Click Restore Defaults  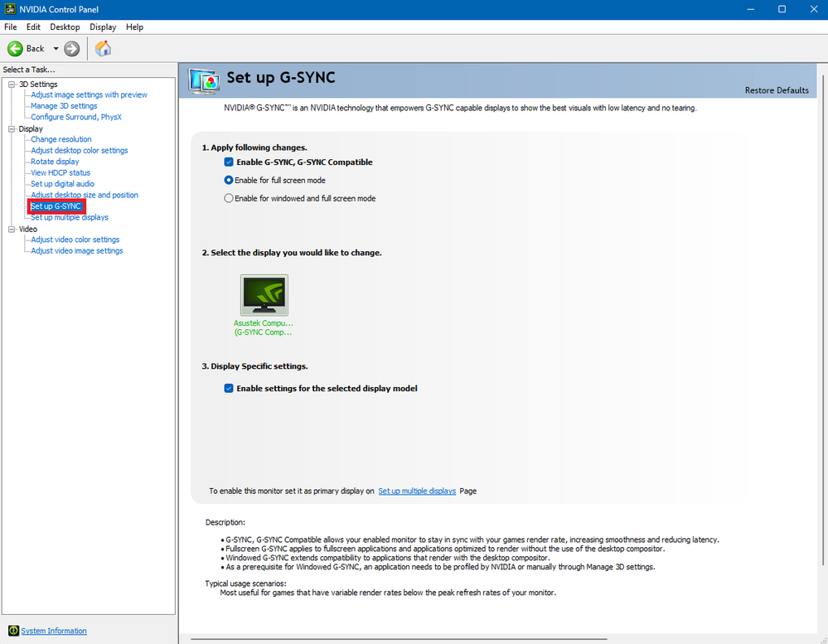coord(777,90)
